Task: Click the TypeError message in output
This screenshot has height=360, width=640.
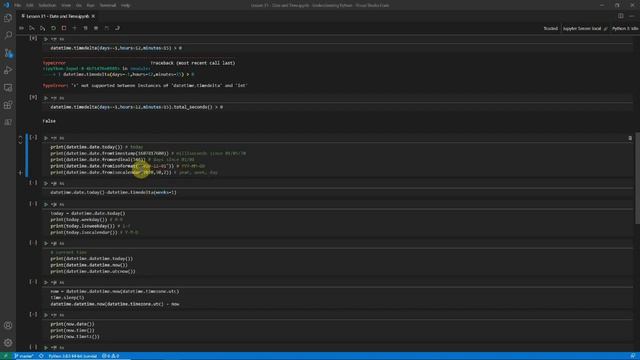Action: [145, 85]
